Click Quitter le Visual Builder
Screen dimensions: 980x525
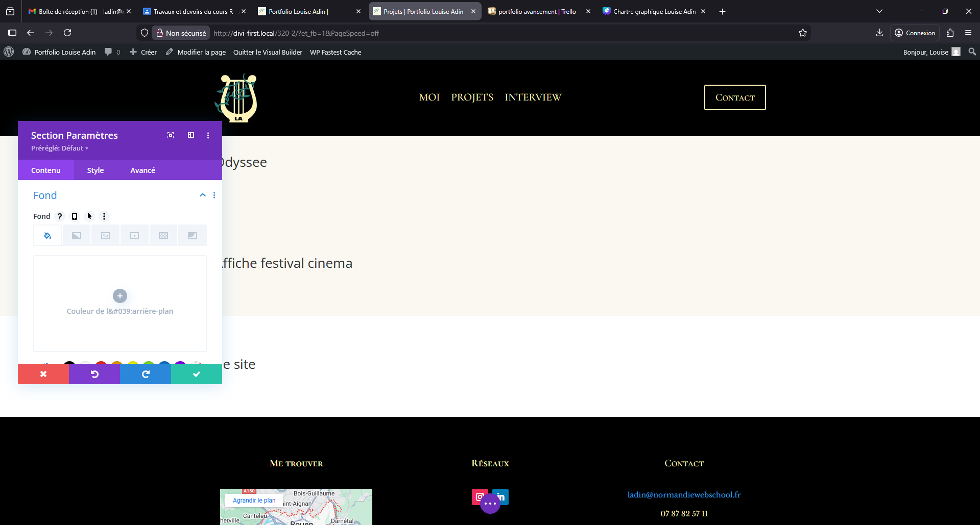coord(268,52)
